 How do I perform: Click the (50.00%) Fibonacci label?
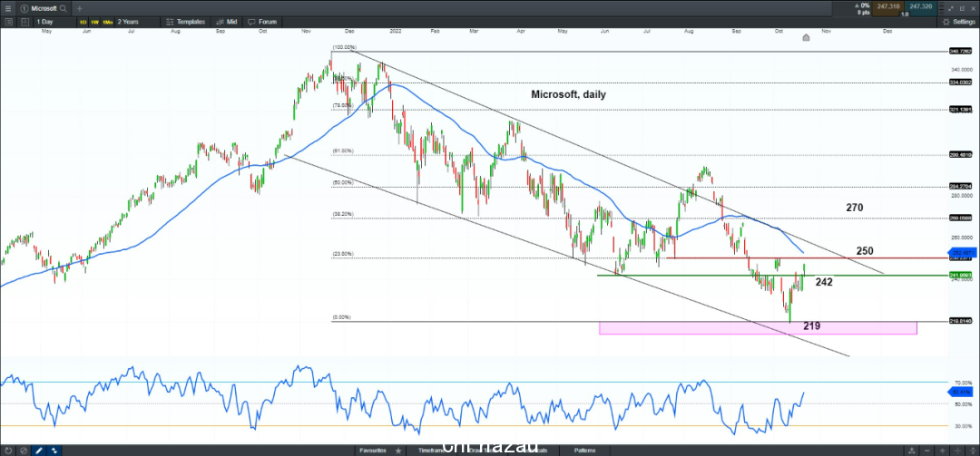coord(343,182)
